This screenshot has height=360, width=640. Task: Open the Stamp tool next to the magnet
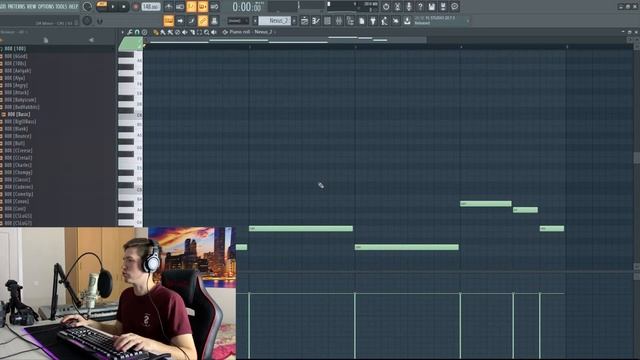(144, 32)
